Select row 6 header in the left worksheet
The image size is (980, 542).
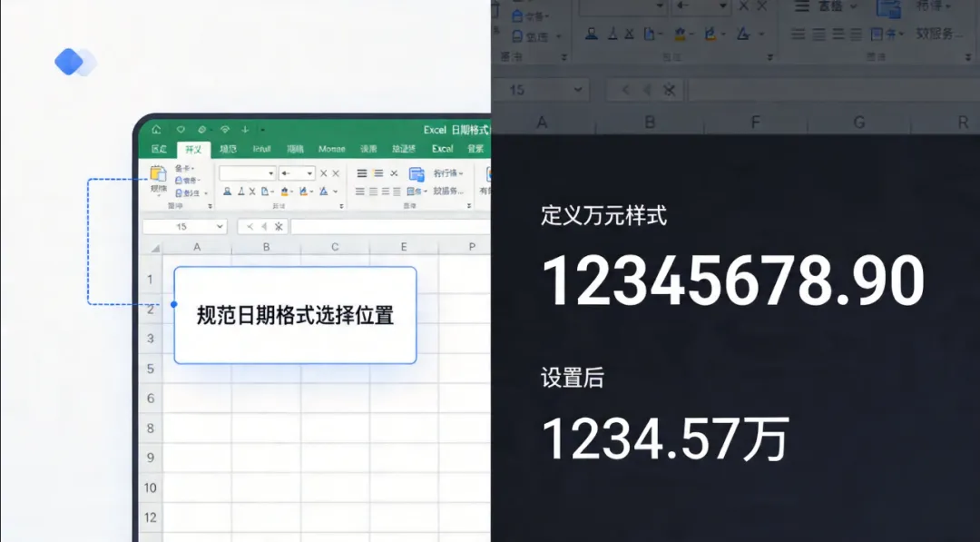pyautogui.click(x=151, y=399)
